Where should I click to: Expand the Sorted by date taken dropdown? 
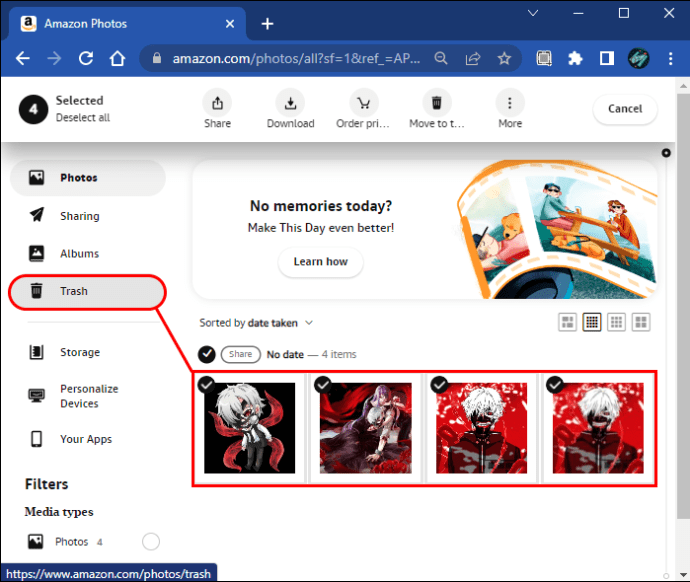256,323
